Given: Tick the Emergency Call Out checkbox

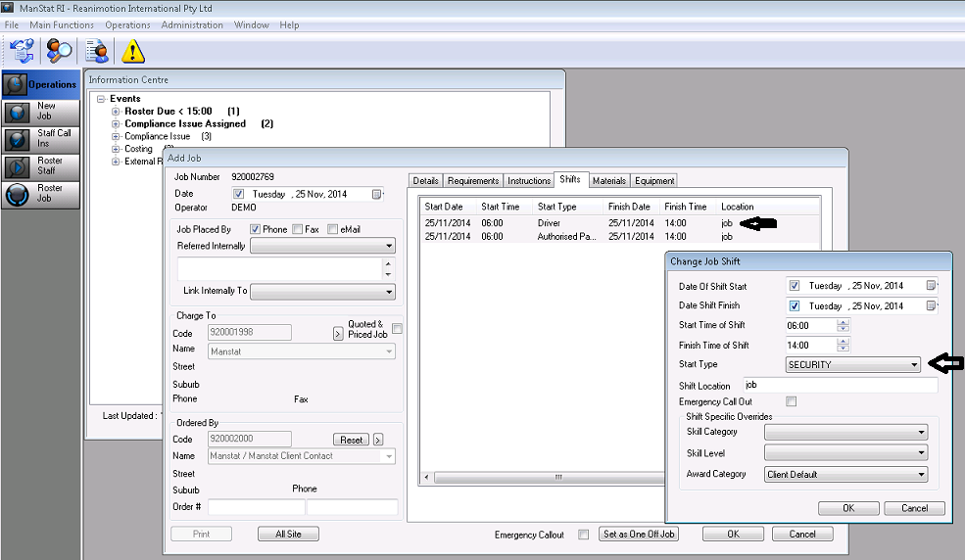Looking at the screenshot, I should (x=792, y=401).
